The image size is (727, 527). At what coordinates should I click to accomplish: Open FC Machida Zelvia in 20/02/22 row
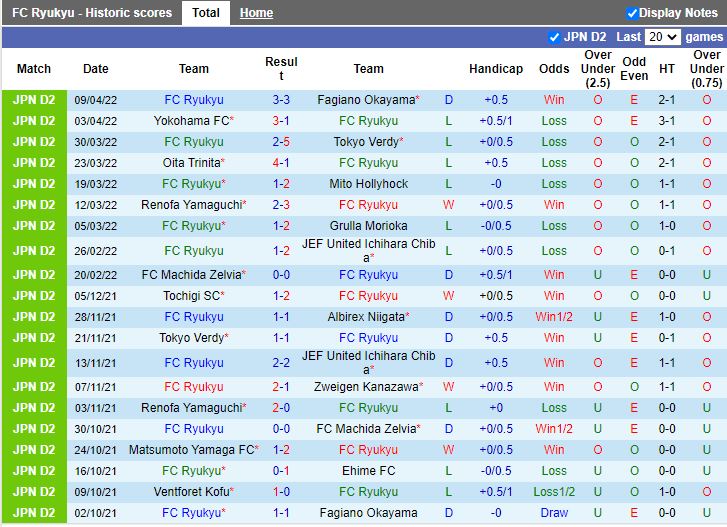(191, 274)
